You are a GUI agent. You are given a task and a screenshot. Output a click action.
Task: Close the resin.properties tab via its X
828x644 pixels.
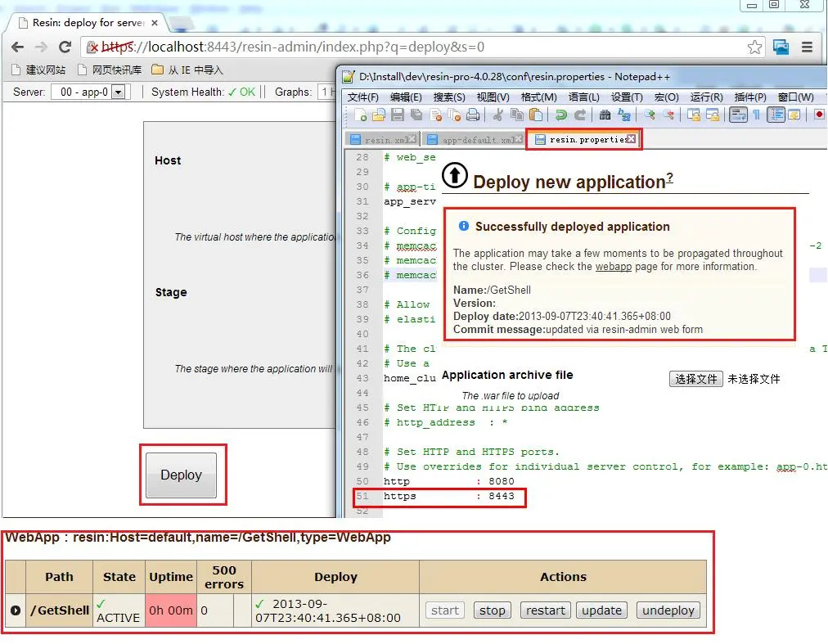tap(632, 139)
